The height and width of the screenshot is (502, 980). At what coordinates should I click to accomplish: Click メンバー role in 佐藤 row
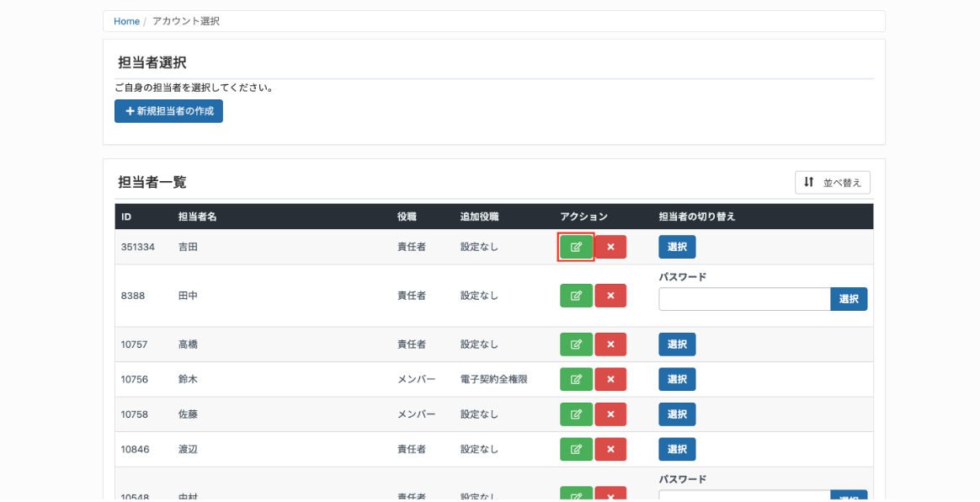[416, 414]
